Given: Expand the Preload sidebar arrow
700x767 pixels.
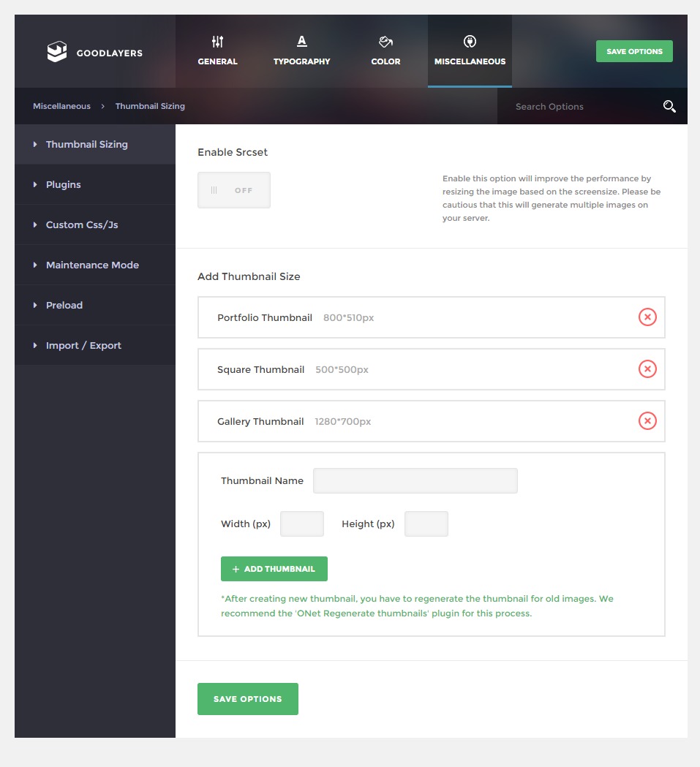Looking at the screenshot, I should point(35,305).
